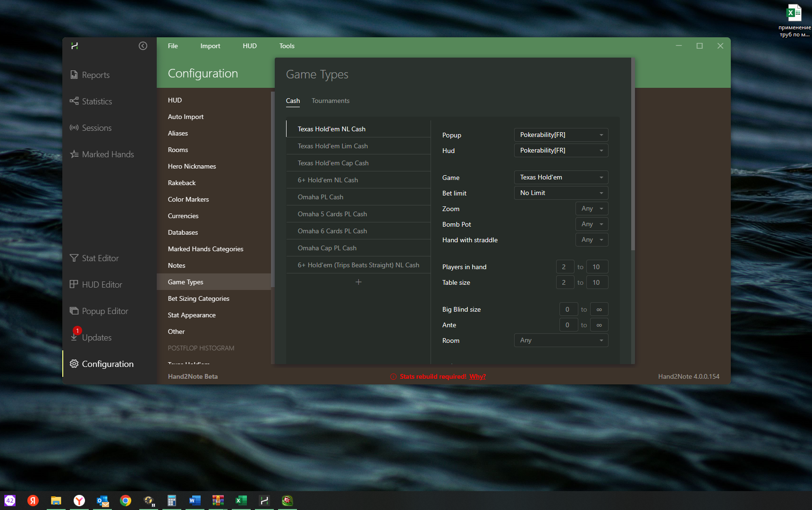Open the Zoom Any dropdown
The width and height of the screenshot is (812, 510).
(x=592, y=209)
